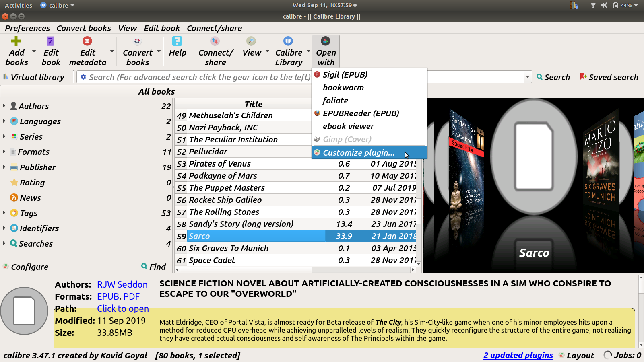Click the Searches category icon

click(x=14, y=243)
